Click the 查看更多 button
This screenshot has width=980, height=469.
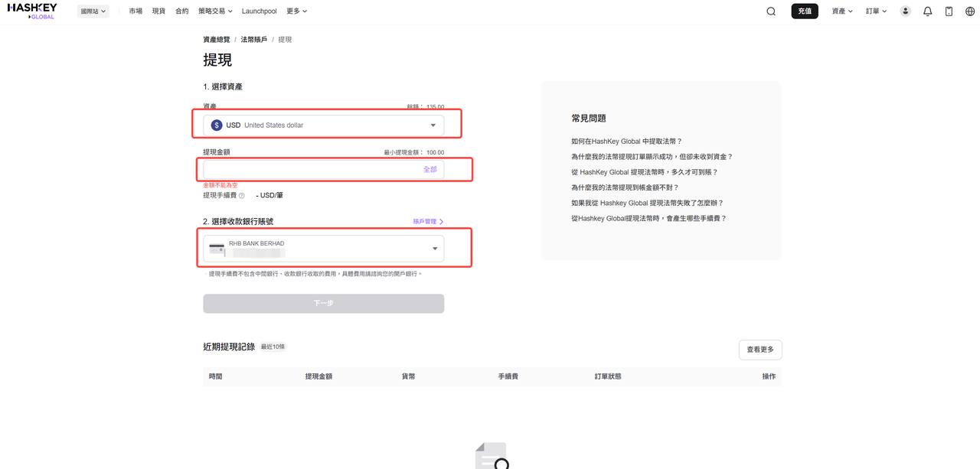[759, 350]
